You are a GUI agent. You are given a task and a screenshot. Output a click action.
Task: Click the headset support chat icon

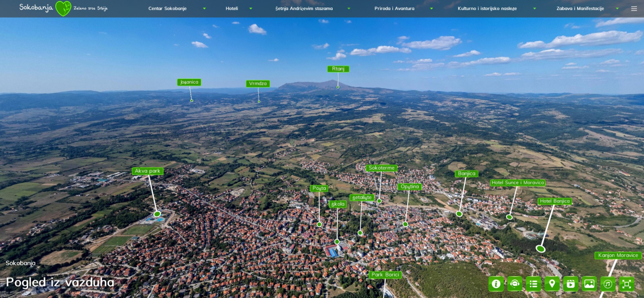(x=515, y=284)
